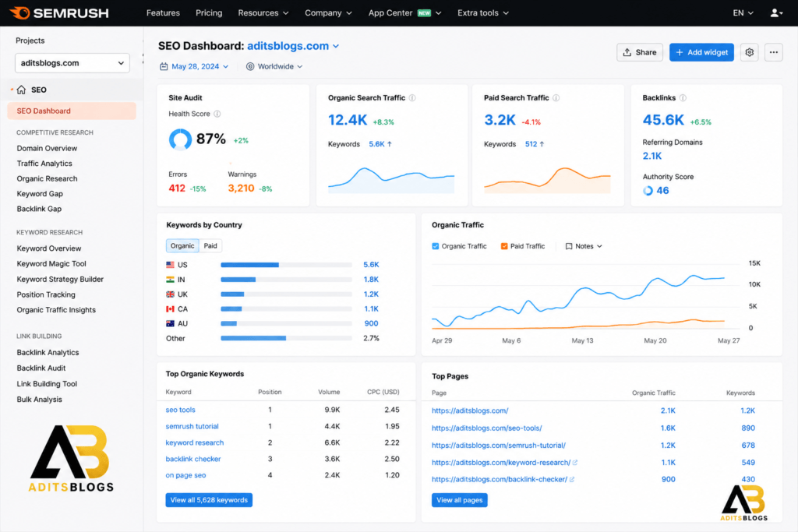Screen dimensions: 798x532
Task: Click the SEO home icon in sidebar
Action: point(21,90)
